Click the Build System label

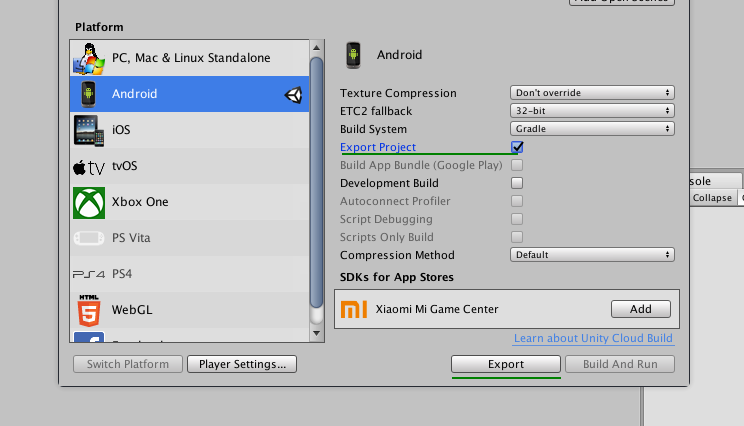tap(373, 129)
